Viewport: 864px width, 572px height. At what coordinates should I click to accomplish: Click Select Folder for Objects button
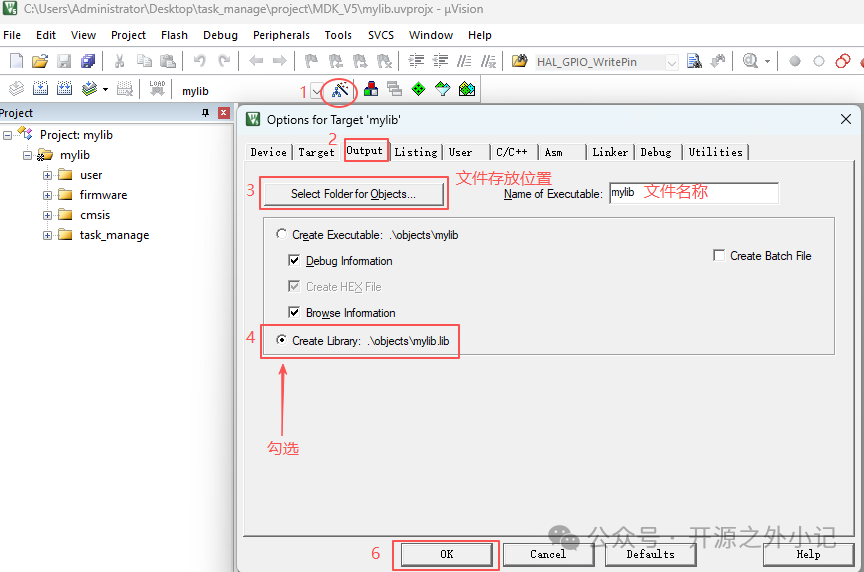click(353, 194)
